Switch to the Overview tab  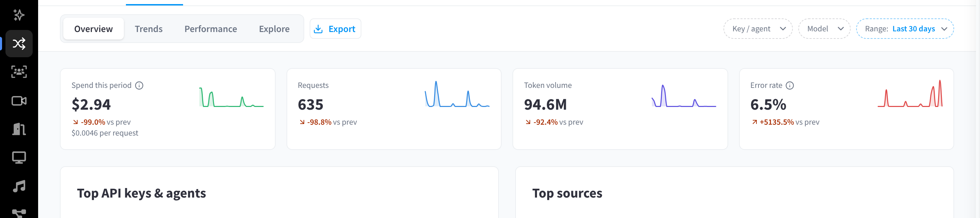pos(94,29)
